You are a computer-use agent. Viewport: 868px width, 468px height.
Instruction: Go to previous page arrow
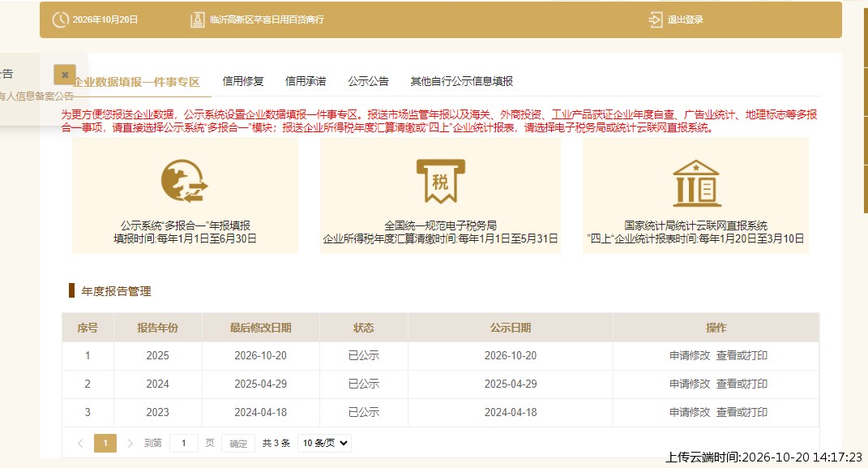pos(81,443)
